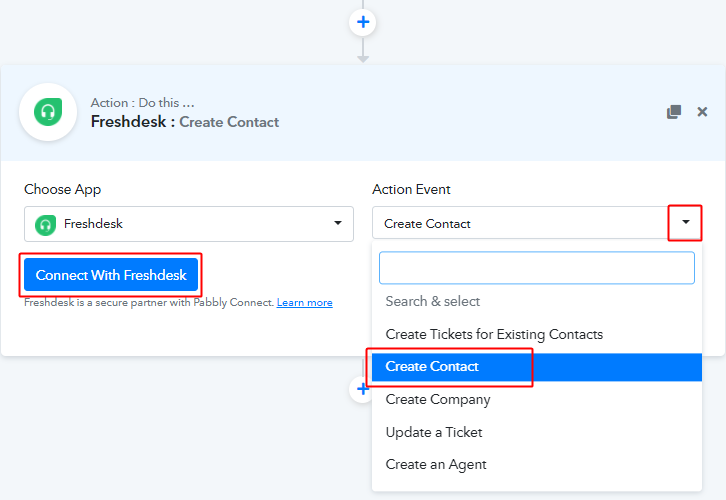Click Connect With Freshdesk button
This screenshot has height=500, width=726.
pyautogui.click(x=111, y=275)
